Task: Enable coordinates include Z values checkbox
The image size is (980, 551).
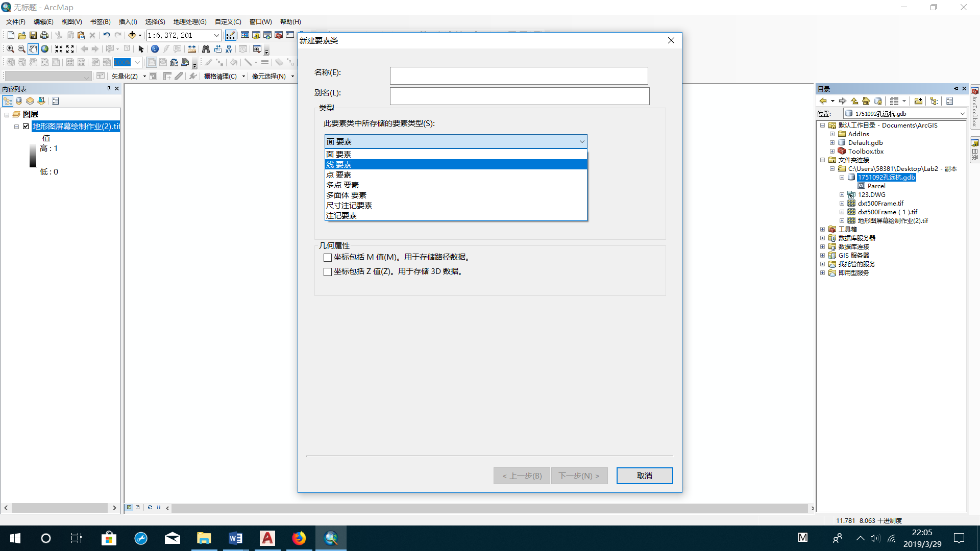Action: tap(328, 272)
